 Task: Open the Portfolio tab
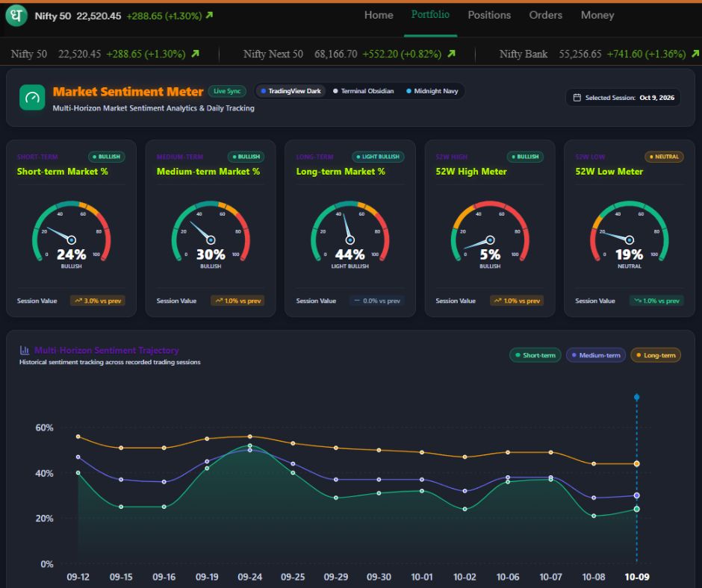click(x=430, y=15)
